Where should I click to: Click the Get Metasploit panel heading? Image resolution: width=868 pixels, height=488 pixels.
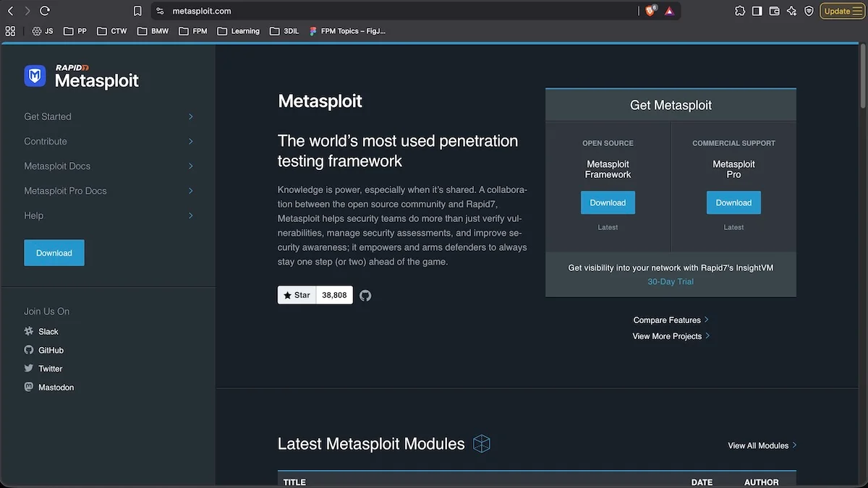coord(671,106)
